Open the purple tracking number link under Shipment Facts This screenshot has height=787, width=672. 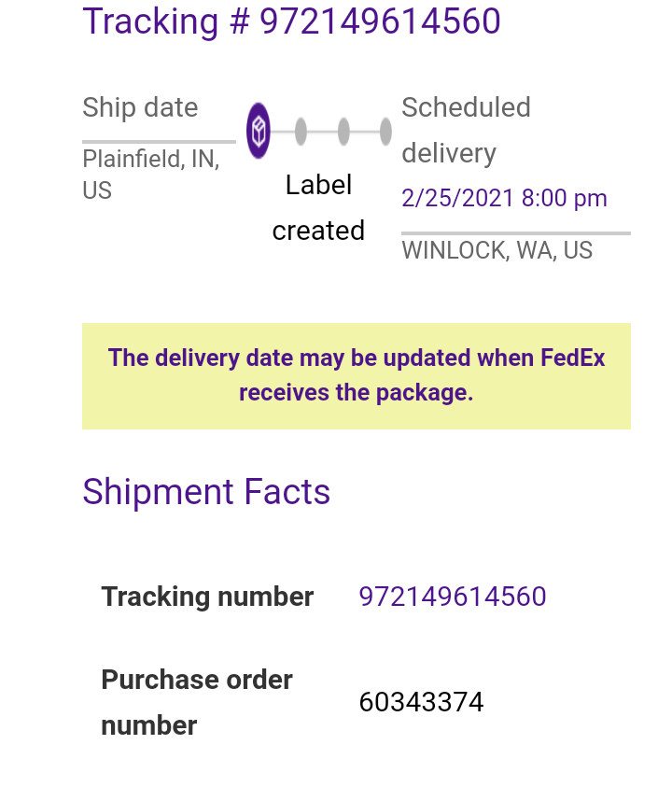click(453, 597)
